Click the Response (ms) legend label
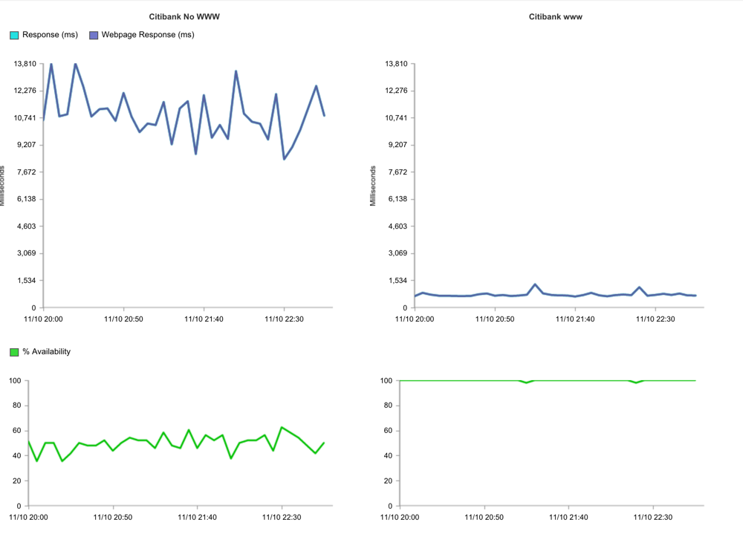Viewport: 743px width, 560px height. [x=51, y=35]
